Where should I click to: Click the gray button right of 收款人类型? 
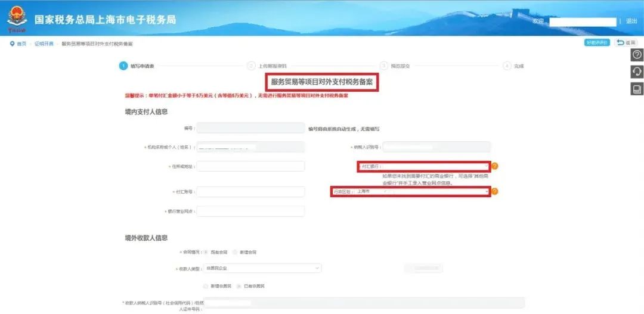[423, 269]
